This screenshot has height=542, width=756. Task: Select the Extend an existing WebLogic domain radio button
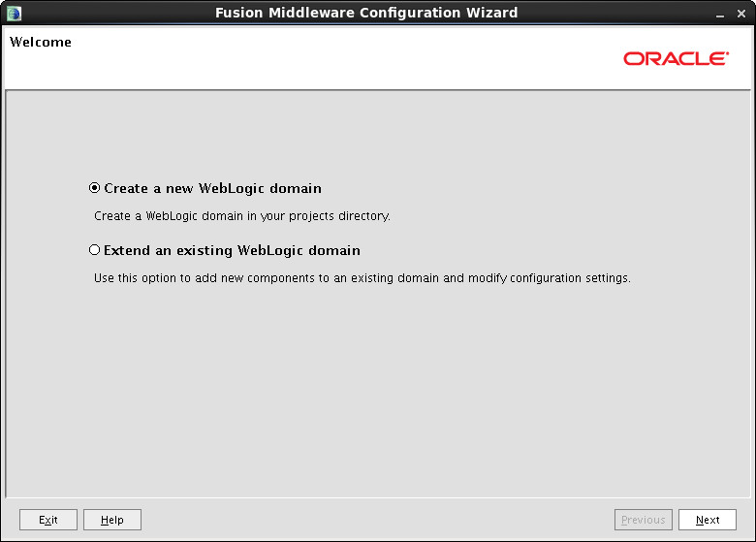[x=95, y=250]
